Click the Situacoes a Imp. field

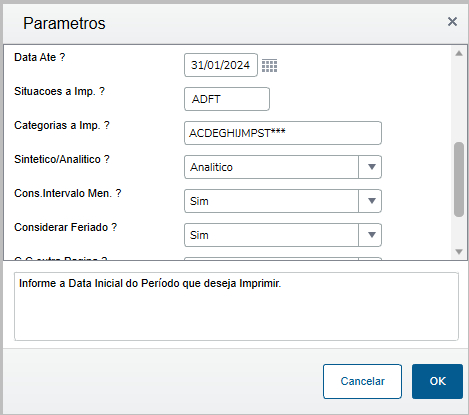pos(227,99)
